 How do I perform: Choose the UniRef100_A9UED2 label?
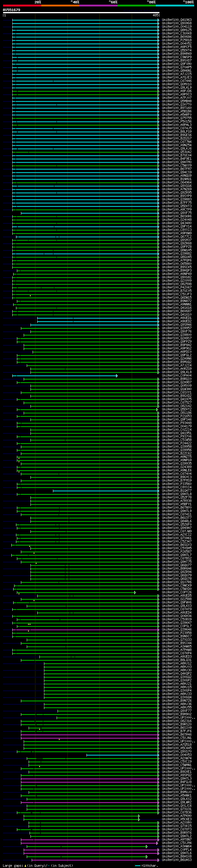pyautogui.click(x=177, y=321)
